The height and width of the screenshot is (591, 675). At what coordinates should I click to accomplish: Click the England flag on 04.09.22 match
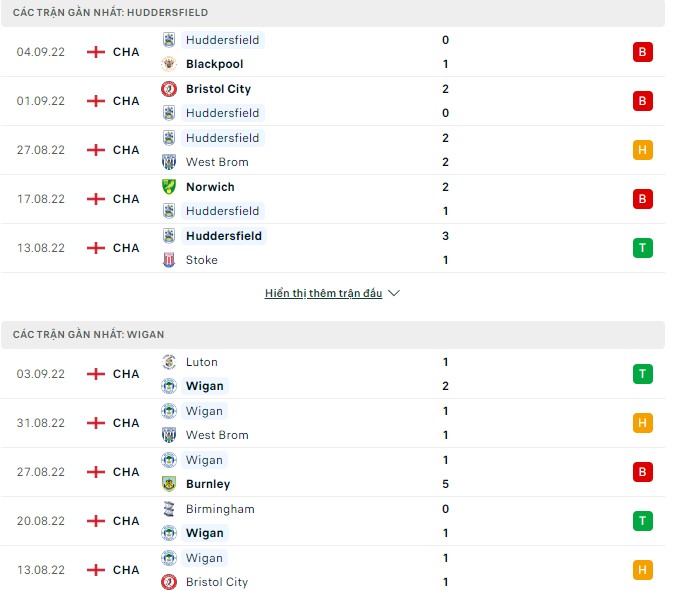coord(96,52)
